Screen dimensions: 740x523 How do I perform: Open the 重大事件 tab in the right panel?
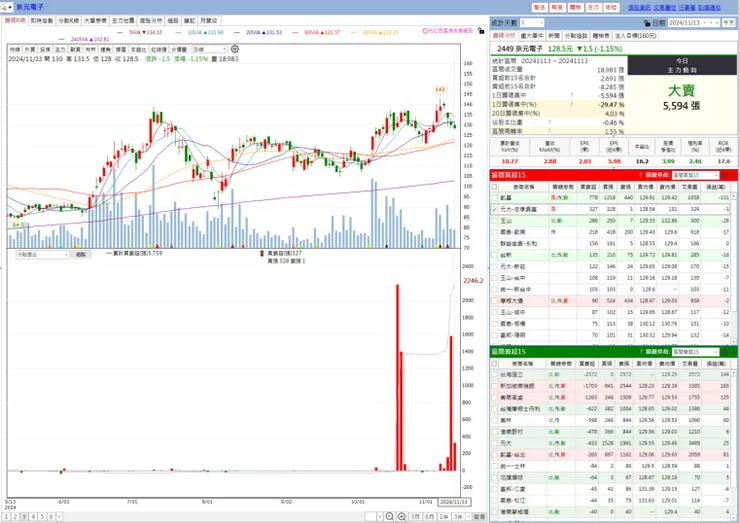(x=532, y=36)
